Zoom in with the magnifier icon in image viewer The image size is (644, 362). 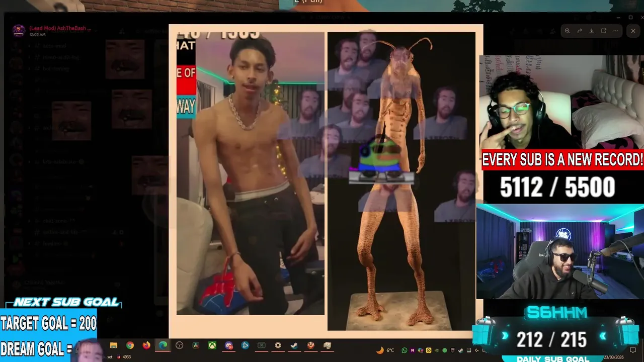pyautogui.click(x=567, y=31)
